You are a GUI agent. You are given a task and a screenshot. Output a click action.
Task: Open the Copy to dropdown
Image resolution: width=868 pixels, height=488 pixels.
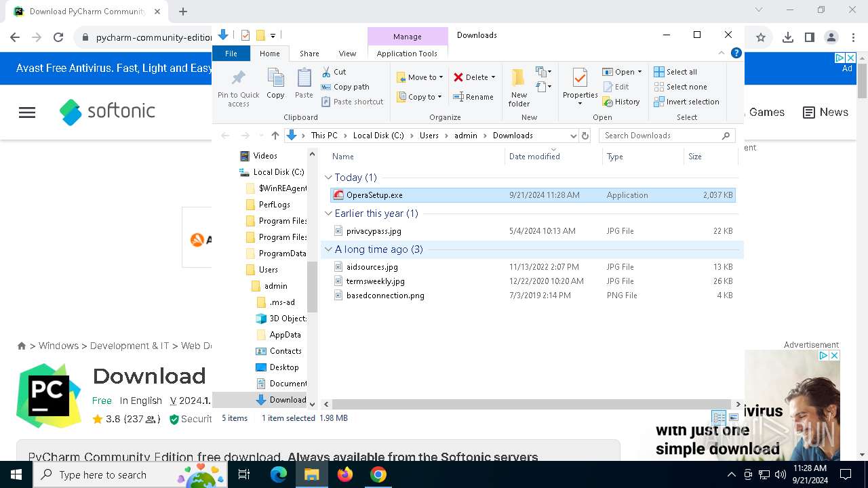[420, 97]
